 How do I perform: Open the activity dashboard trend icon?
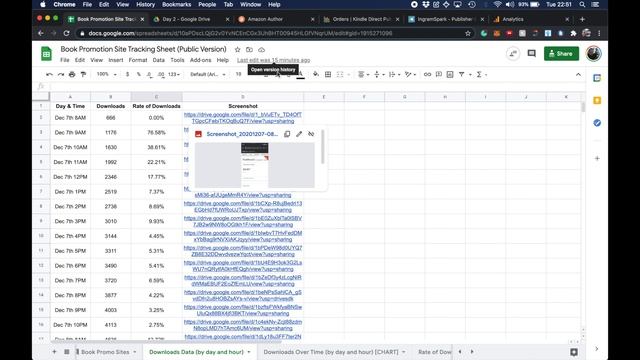[x=513, y=53]
